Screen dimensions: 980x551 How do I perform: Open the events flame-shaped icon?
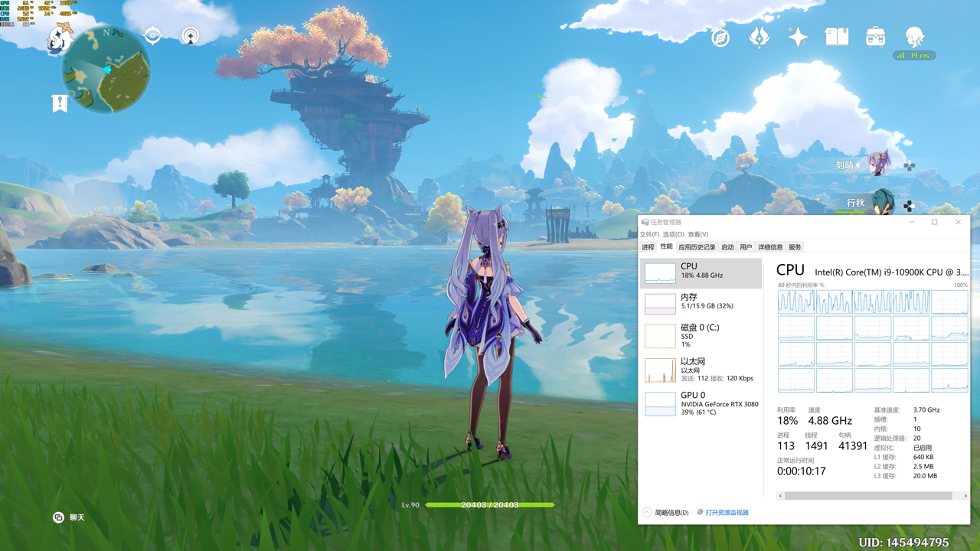click(x=759, y=37)
